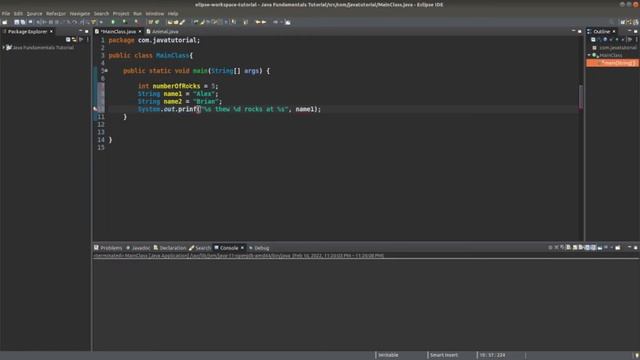Toggle show console on standard out
The height and width of the screenshot is (360, 640).
(x=587, y=247)
